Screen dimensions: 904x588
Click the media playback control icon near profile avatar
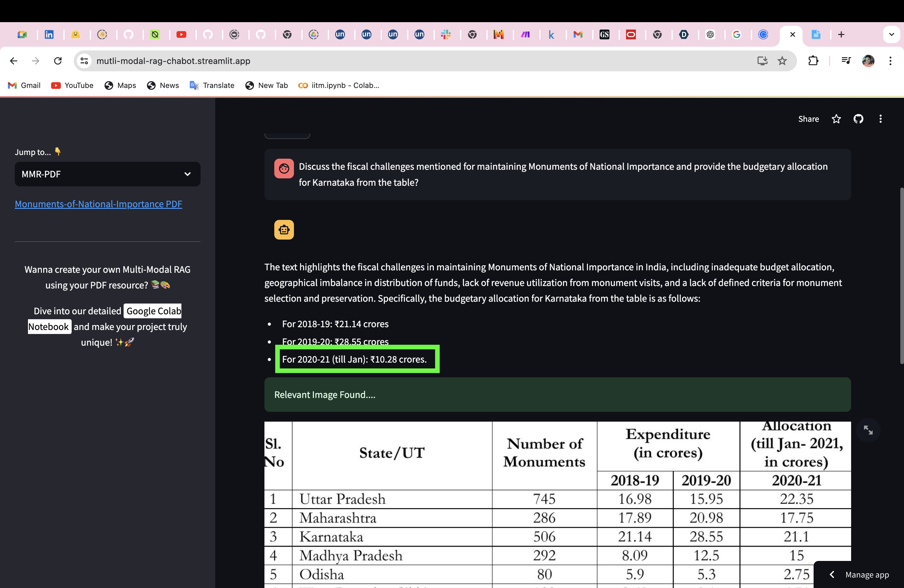tap(846, 61)
